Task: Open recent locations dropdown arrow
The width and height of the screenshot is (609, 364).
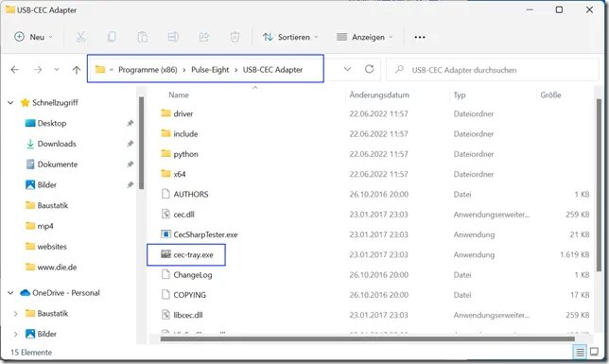Action: click(57, 70)
